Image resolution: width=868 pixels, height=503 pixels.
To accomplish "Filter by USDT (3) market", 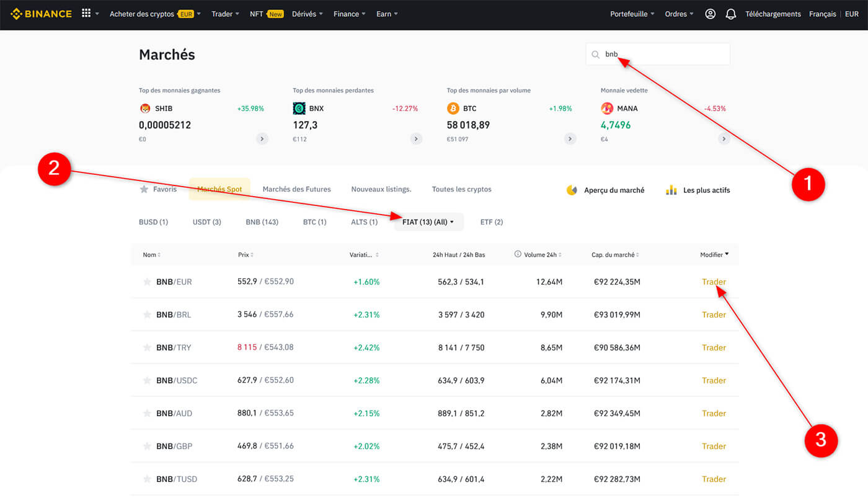I will (207, 222).
